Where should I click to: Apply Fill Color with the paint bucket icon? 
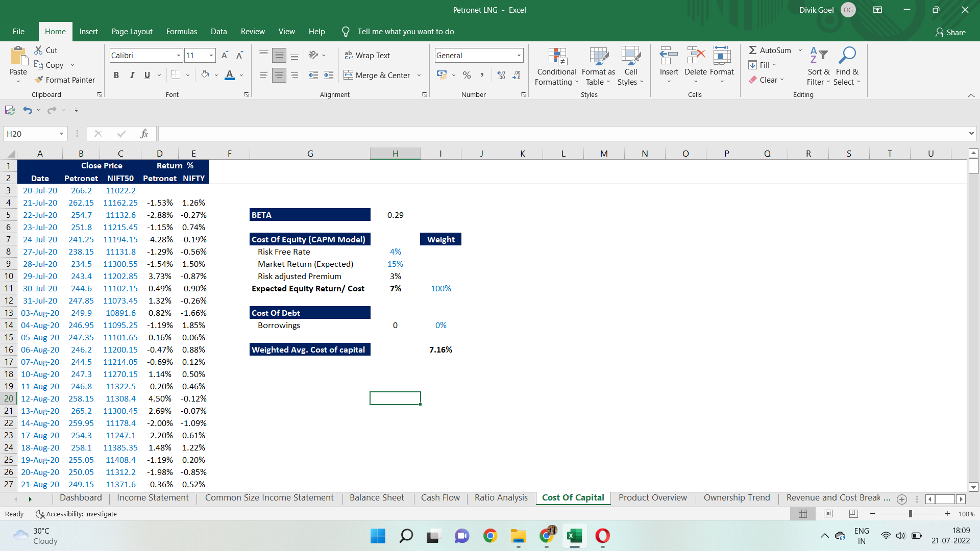click(205, 75)
